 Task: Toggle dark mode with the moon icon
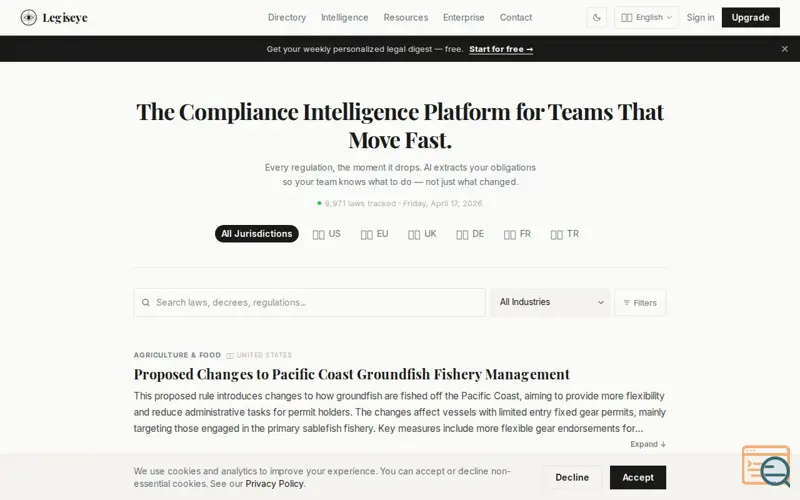pyautogui.click(x=596, y=17)
